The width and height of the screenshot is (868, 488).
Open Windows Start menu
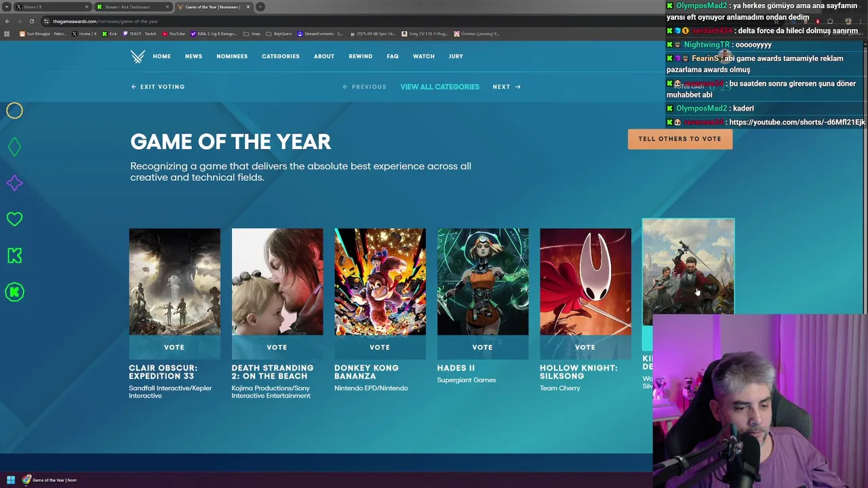click(11, 480)
